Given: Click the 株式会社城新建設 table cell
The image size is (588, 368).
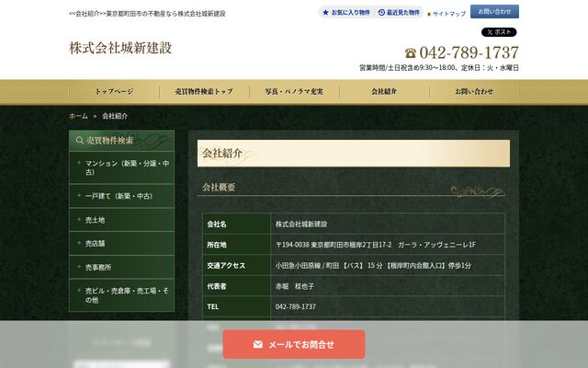Looking at the screenshot, I should coord(388,224).
